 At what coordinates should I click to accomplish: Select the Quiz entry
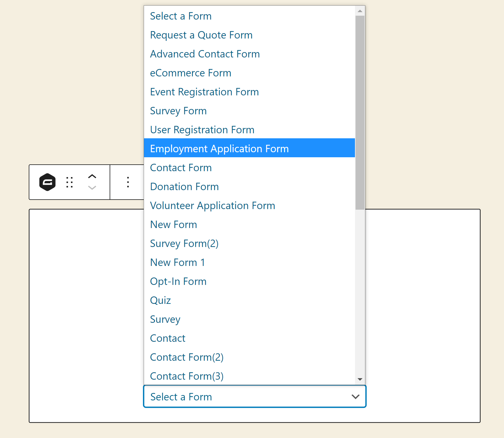coord(160,300)
